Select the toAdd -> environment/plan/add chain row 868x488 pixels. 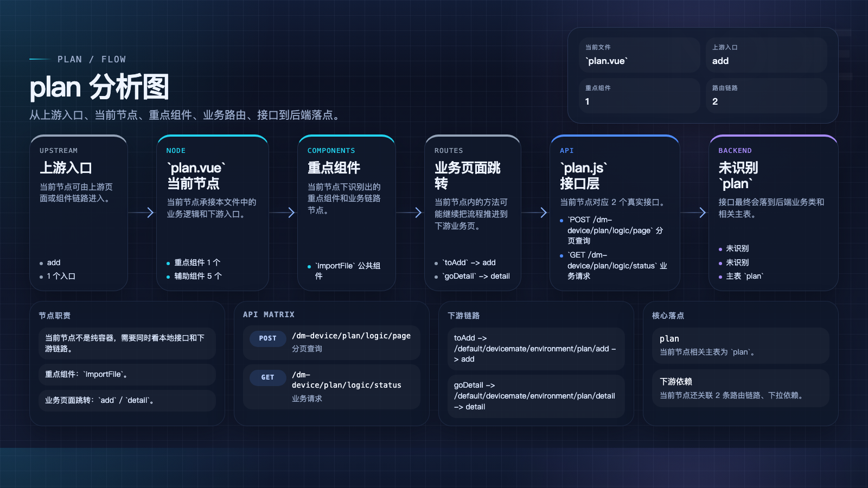[536, 349]
